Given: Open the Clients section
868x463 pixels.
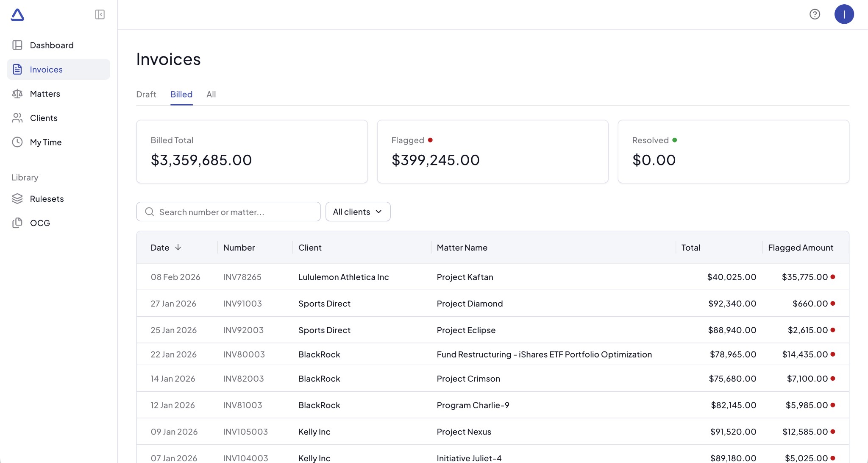Looking at the screenshot, I should [44, 118].
